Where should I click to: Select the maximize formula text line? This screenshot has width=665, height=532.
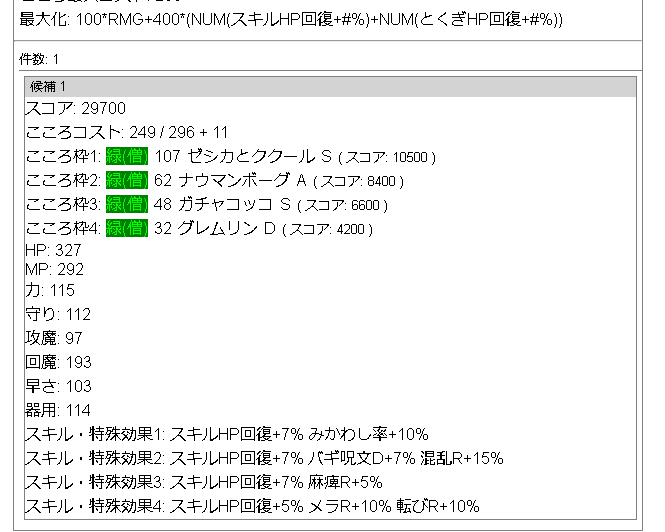pyautogui.click(x=291, y=20)
